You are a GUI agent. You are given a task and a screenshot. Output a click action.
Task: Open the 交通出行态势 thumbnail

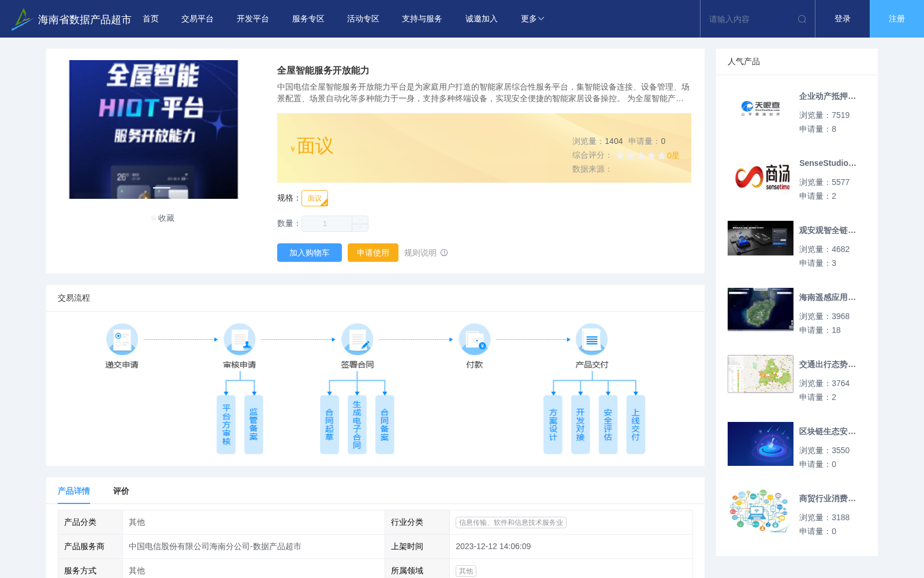coord(761,374)
